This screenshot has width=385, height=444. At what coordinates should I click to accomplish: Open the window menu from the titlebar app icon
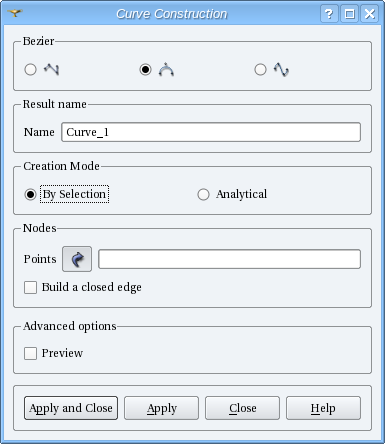[x=15, y=13]
